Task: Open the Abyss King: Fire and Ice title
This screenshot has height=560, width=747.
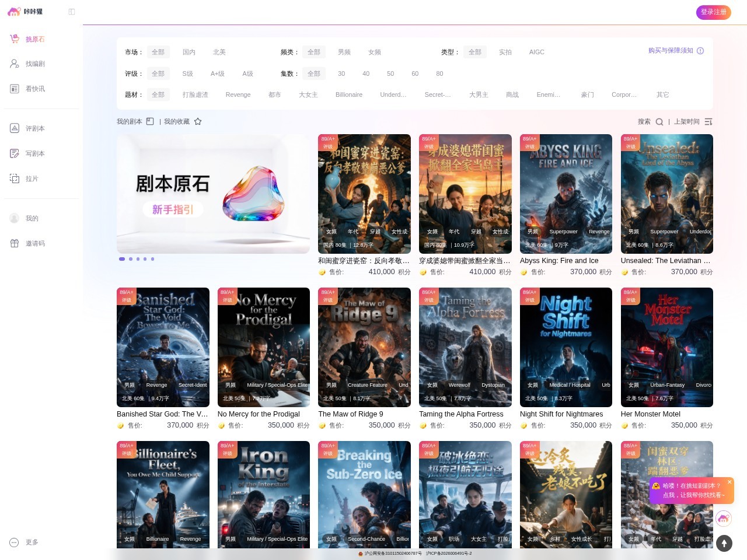Action: [x=559, y=261]
